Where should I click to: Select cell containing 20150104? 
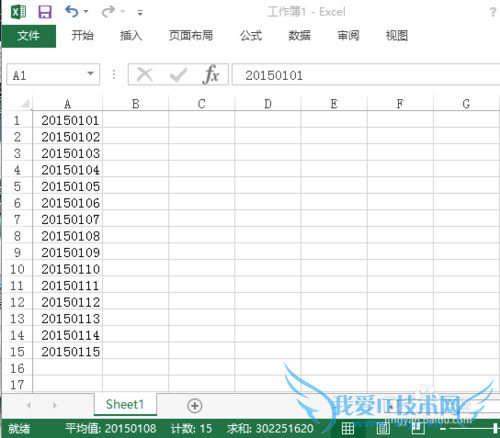(68, 170)
